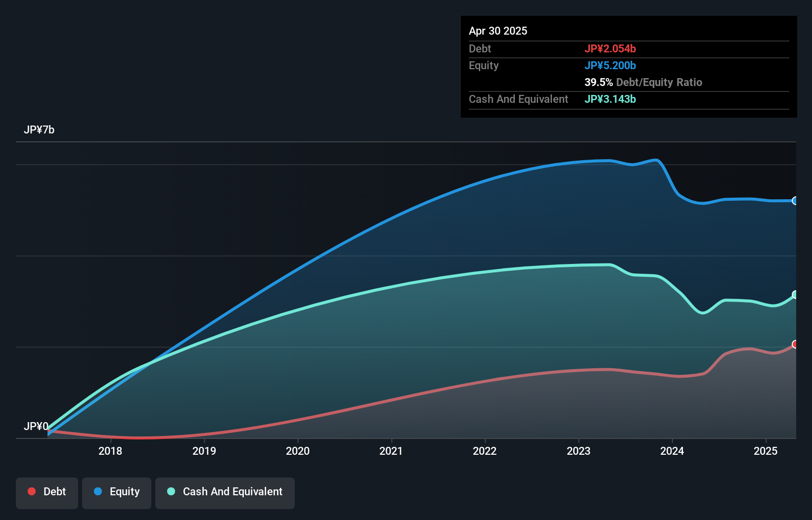Click the Apr 30 2025 tooltip date

pos(498,31)
